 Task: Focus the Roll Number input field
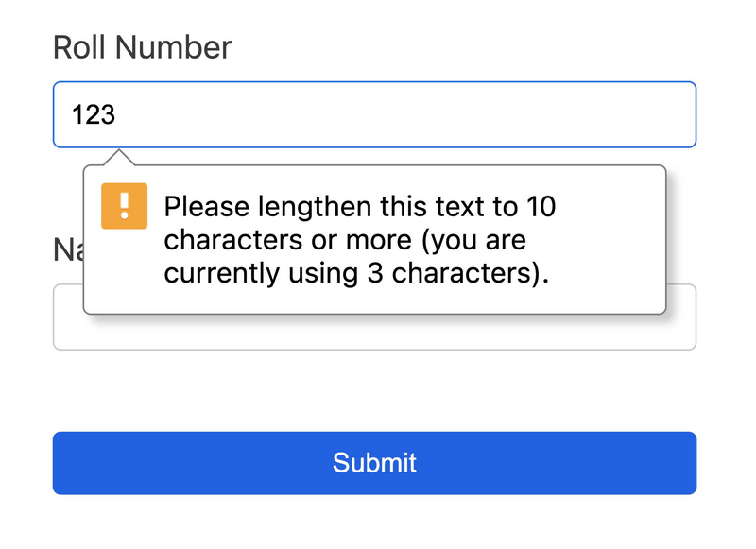click(374, 114)
